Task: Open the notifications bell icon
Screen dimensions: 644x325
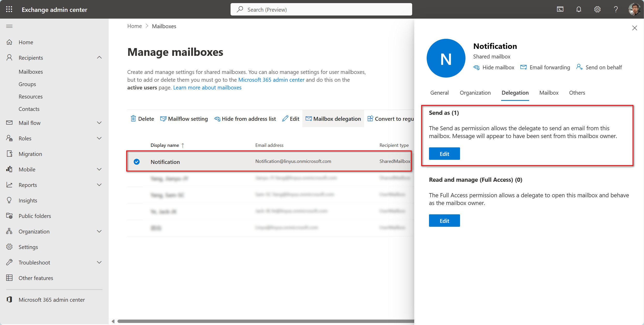Action: pyautogui.click(x=579, y=9)
